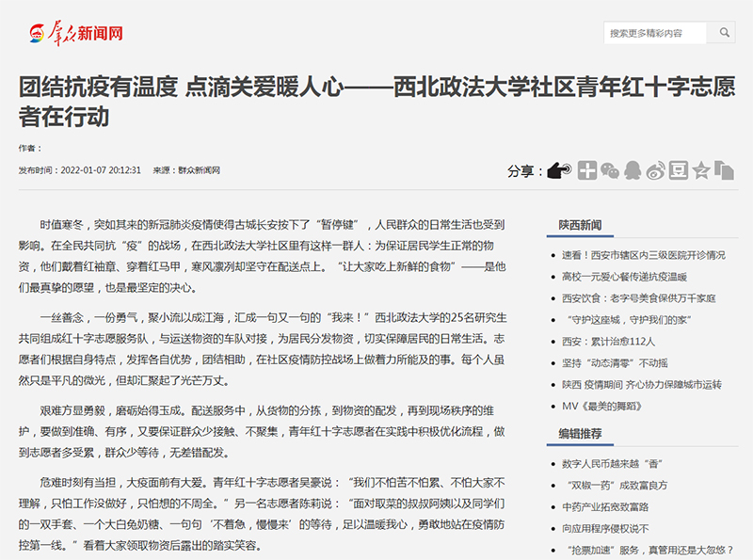Image resolution: width=753 pixels, height=560 pixels.
Task: Share article to Douban icon
Action: click(x=679, y=170)
